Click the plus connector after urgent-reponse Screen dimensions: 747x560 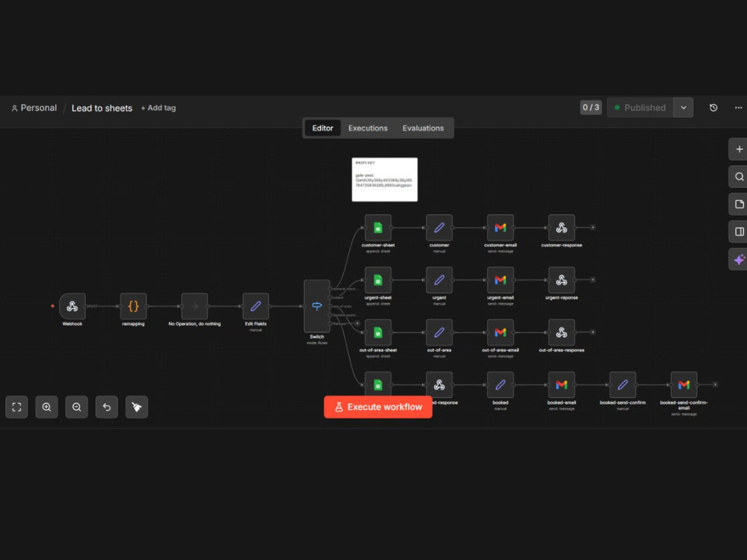coord(592,280)
